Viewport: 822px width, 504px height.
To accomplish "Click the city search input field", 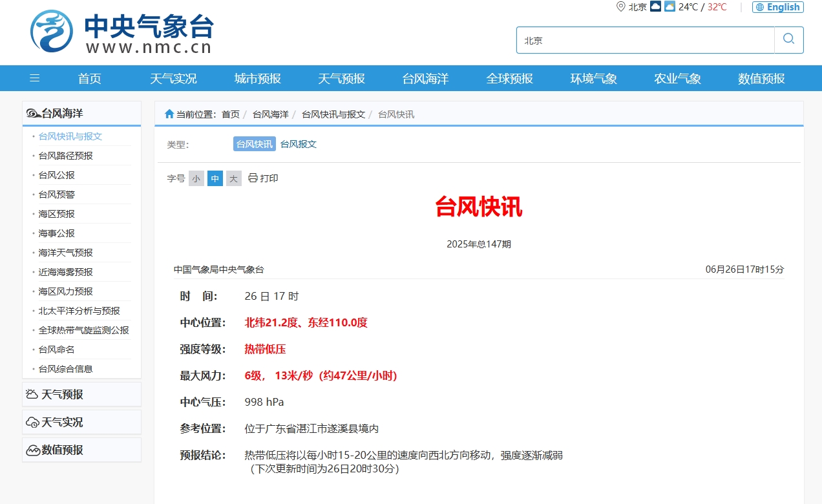I will click(x=645, y=40).
